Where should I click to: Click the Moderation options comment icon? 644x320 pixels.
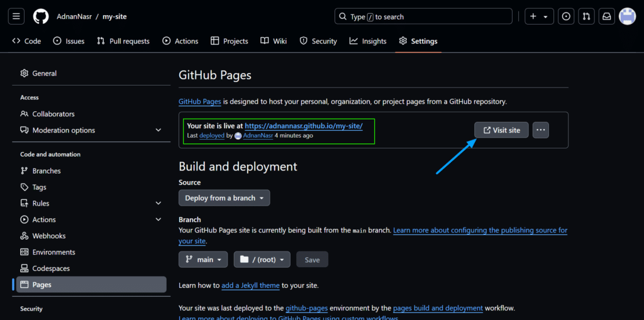click(x=25, y=130)
